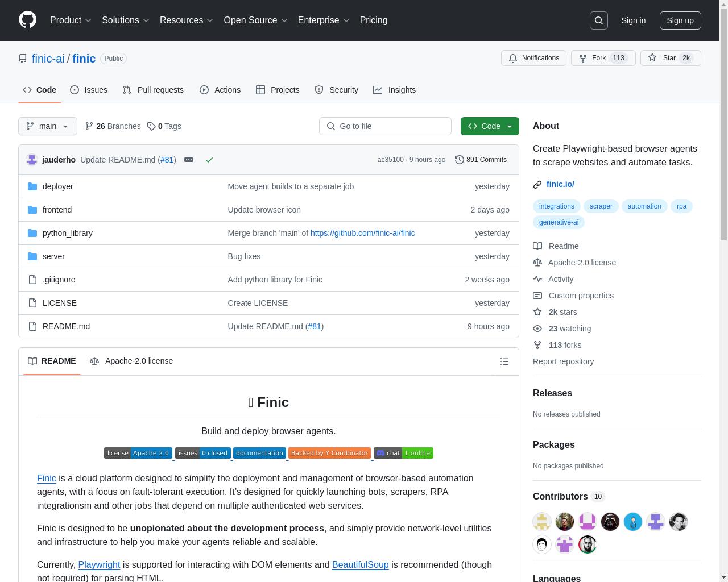Click the frontend folder icon

[32, 210]
